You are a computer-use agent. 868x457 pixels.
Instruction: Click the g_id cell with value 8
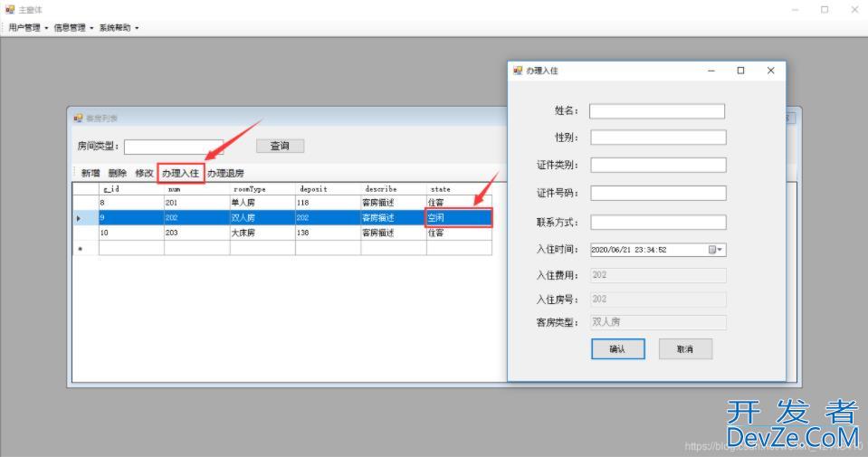[131, 203]
